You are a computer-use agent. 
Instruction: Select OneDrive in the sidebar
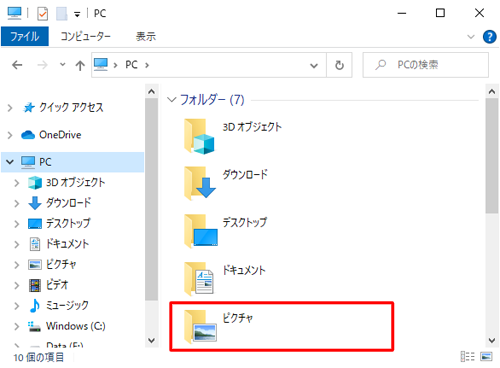[60, 135]
